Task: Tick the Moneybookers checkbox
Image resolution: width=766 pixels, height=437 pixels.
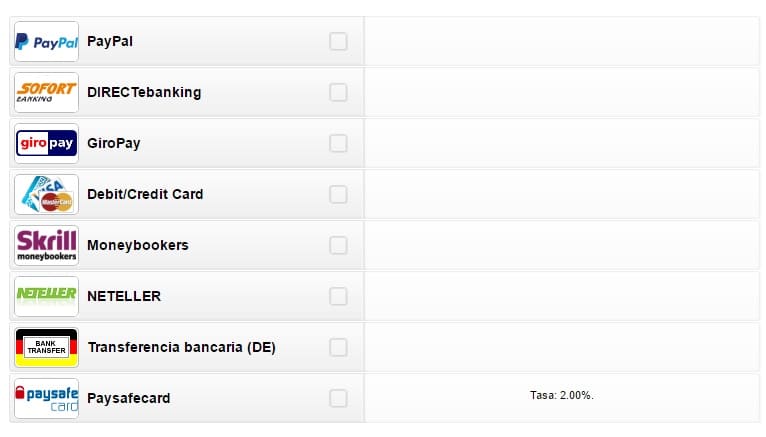Action: coord(338,245)
